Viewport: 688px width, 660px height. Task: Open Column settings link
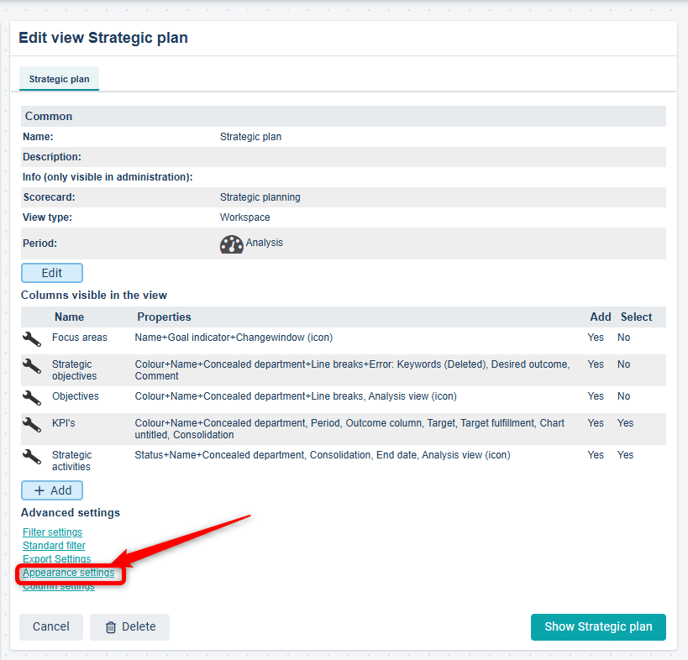(x=59, y=587)
